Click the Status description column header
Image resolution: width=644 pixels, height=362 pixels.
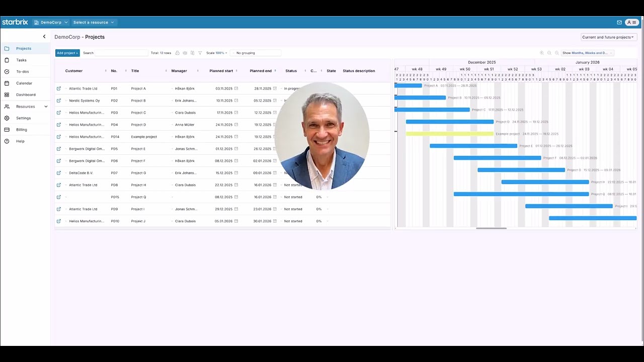(359, 71)
